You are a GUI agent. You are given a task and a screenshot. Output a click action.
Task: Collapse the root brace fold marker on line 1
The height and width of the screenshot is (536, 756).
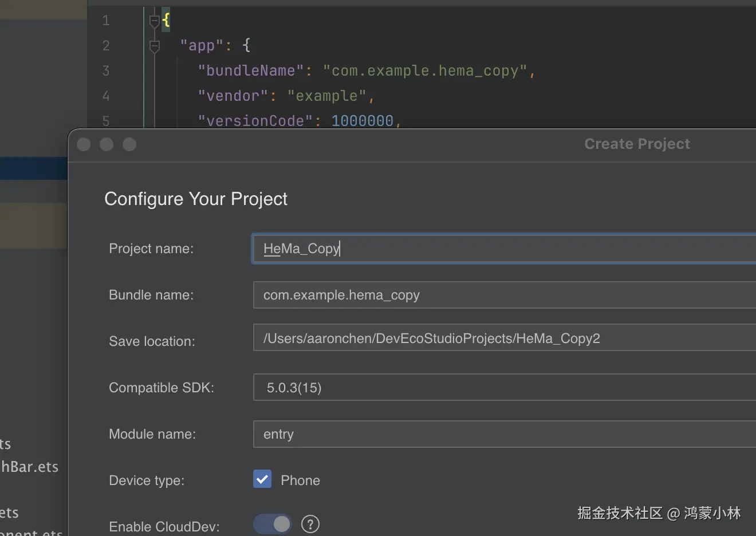154,21
